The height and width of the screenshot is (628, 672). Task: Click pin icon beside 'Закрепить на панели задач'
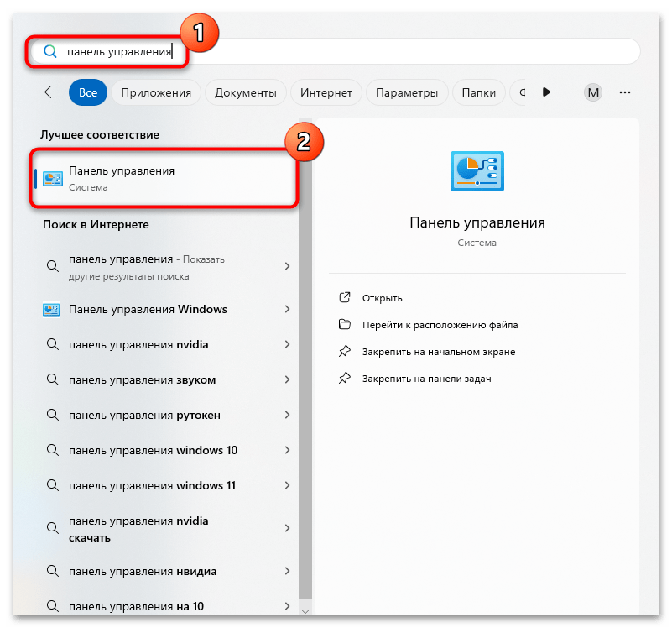[345, 379]
